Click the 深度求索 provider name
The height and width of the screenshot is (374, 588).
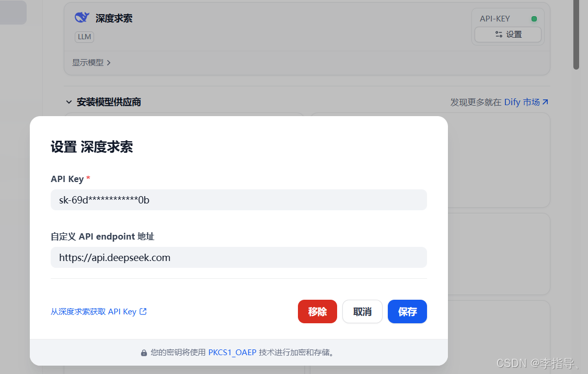(114, 18)
